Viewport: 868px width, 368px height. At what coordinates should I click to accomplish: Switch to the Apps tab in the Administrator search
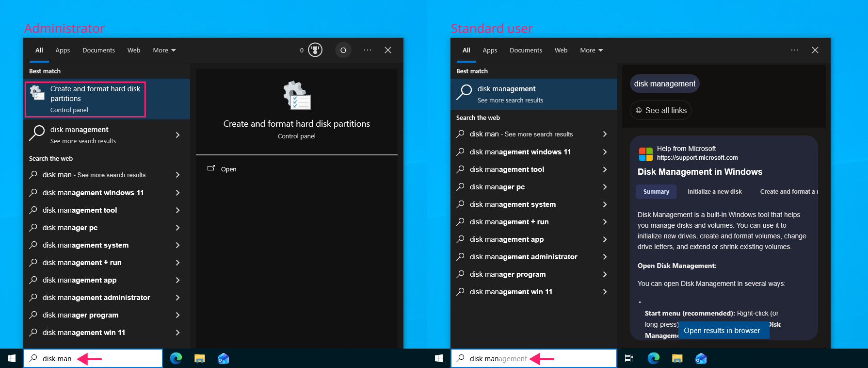63,50
